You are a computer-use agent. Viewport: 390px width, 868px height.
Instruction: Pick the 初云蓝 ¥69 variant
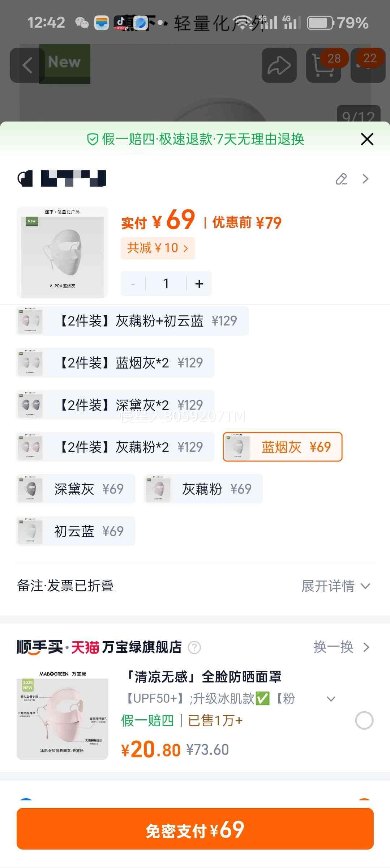[76, 531]
